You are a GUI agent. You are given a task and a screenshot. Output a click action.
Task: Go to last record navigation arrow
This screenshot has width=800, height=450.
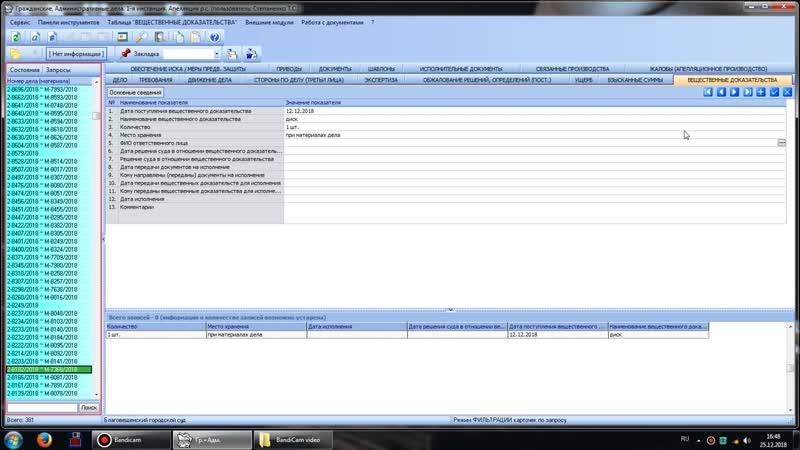(748, 92)
